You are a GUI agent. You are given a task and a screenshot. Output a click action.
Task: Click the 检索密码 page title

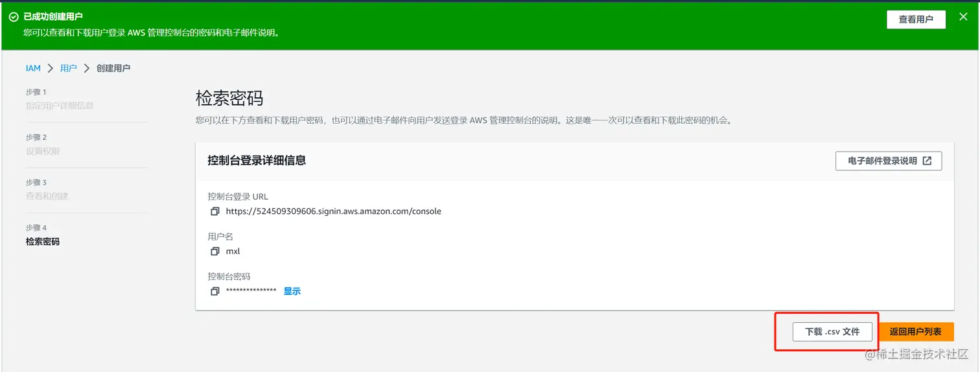[x=229, y=99]
